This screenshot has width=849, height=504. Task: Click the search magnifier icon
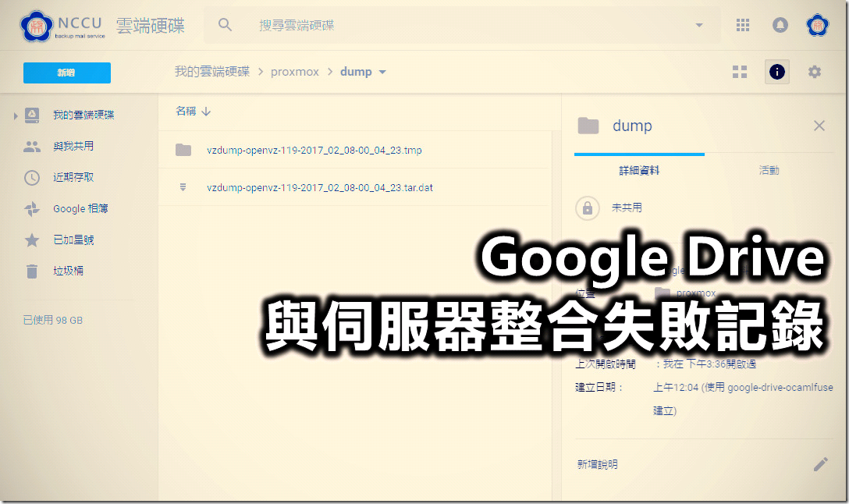[x=225, y=25]
